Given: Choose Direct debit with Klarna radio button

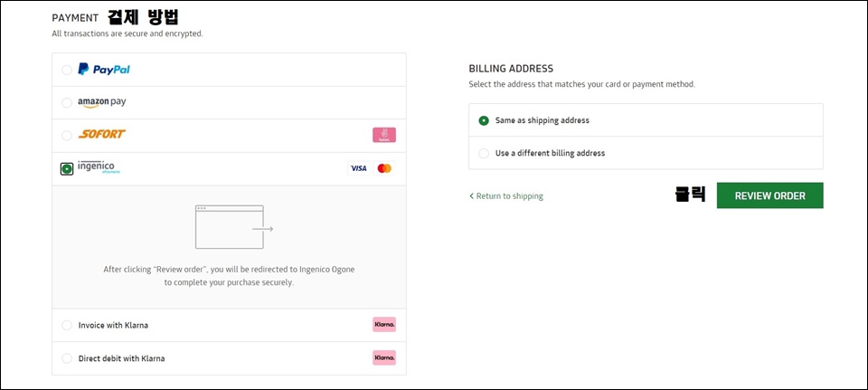Looking at the screenshot, I should 66,358.
